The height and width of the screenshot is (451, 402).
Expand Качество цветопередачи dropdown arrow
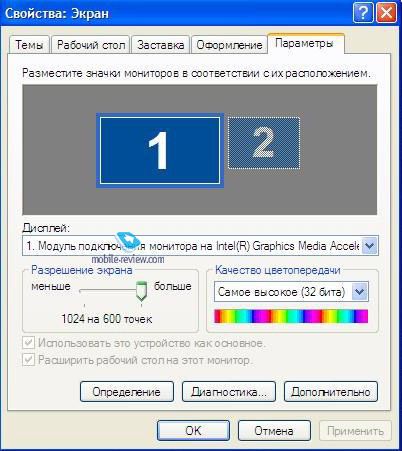[x=359, y=292]
